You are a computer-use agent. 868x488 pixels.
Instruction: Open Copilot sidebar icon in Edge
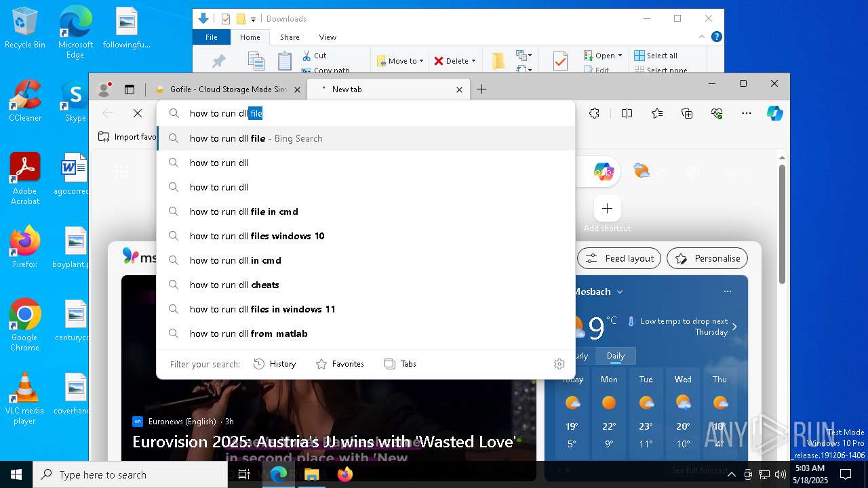[775, 113]
